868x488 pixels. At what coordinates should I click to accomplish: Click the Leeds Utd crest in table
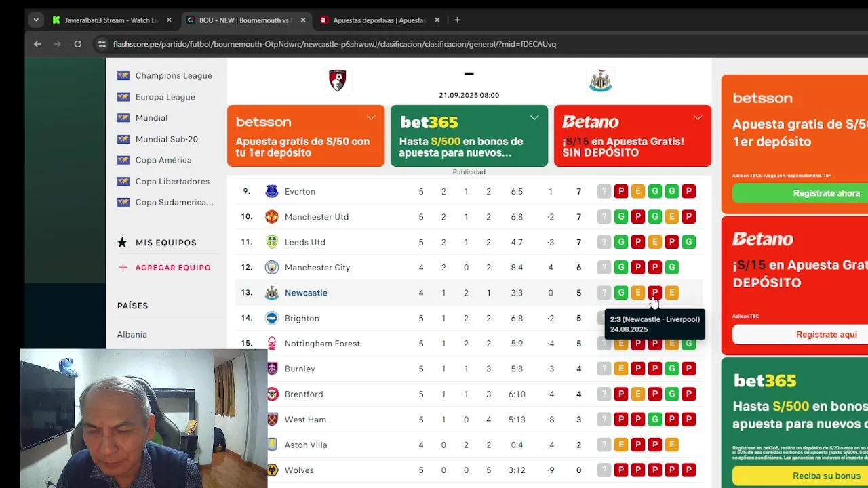(272, 242)
